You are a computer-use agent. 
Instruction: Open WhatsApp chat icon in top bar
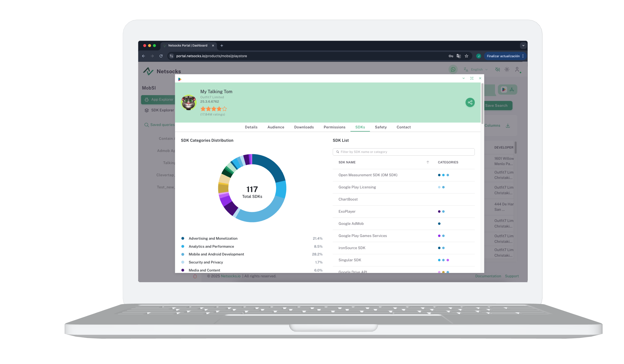(453, 70)
